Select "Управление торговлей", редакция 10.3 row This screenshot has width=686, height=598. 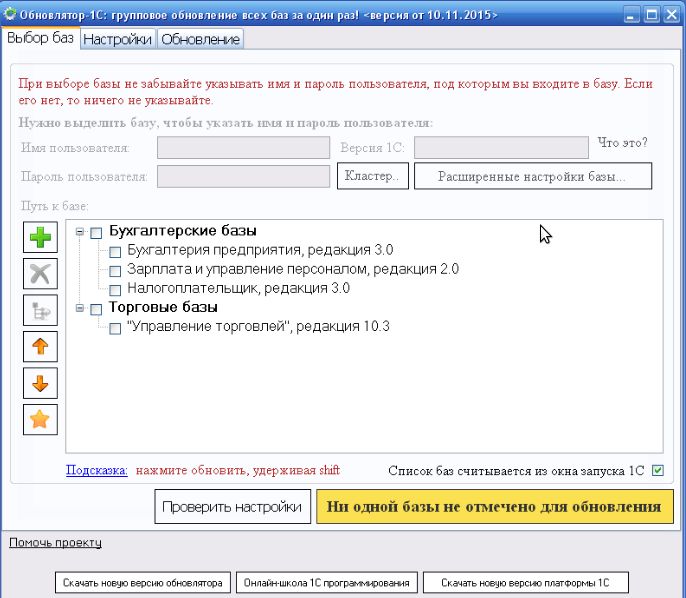coord(258,326)
